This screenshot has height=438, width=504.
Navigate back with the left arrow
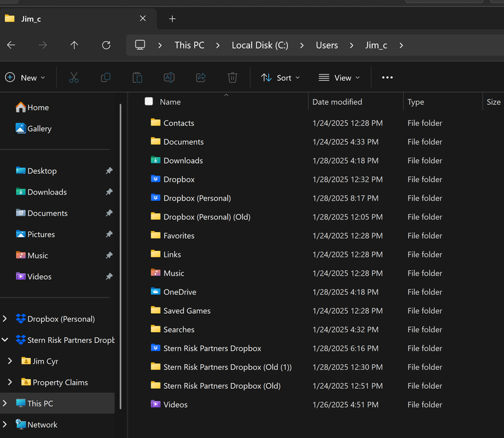pyautogui.click(x=11, y=45)
